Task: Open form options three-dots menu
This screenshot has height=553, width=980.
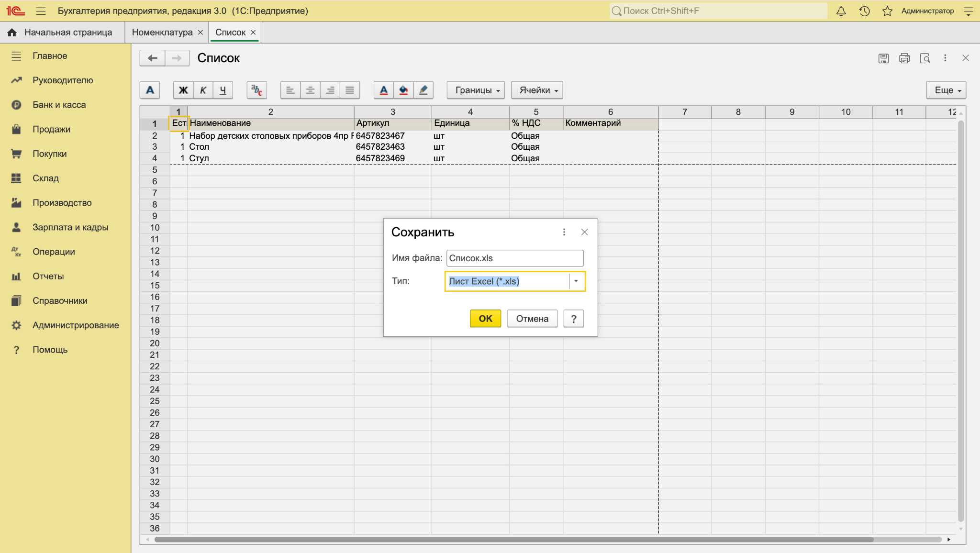Action: coord(945,58)
